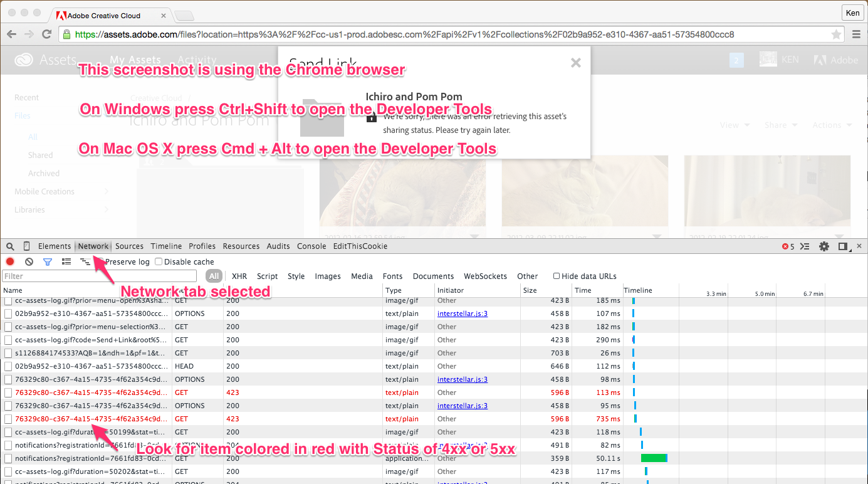Screen dimensions: 868x484
Task: Switch to the Timeline tab
Action: [x=166, y=246]
